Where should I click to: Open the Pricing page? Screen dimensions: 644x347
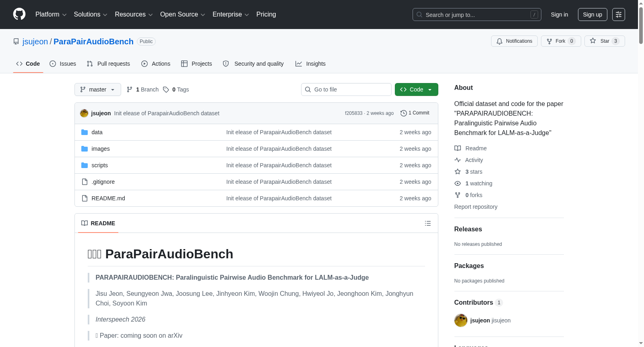click(x=266, y=15)
